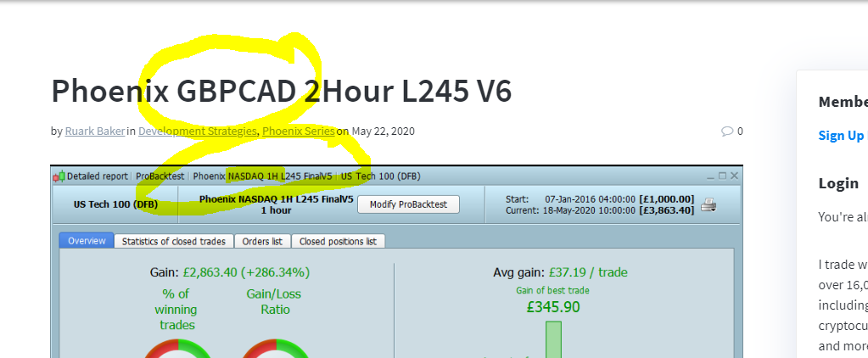Click the May 22, 2020 post date
The height and width of the screenshot is (358, 868).
pos(383,131)
